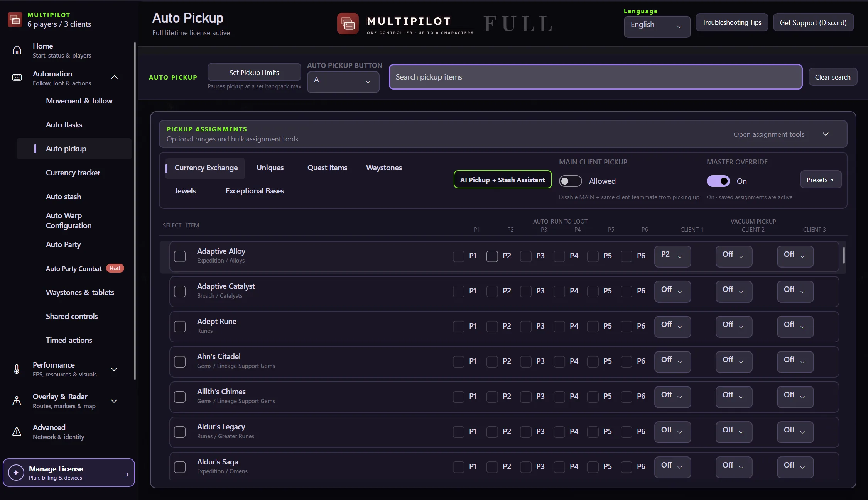Screen dimensions: 868x500
Task: Click the MultiPilot logo in sidebar header
Action: (x=15, y=19)
